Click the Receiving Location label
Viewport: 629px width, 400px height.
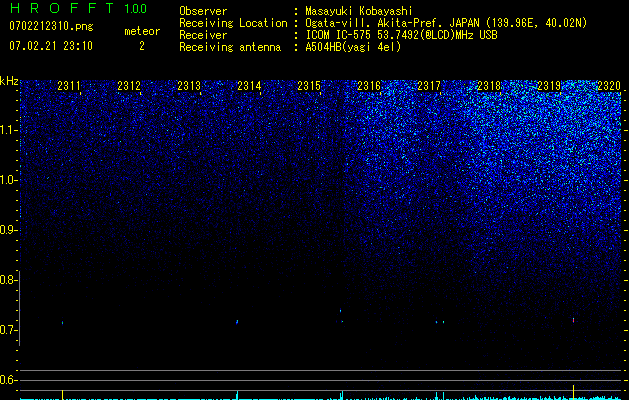(233, 23)
